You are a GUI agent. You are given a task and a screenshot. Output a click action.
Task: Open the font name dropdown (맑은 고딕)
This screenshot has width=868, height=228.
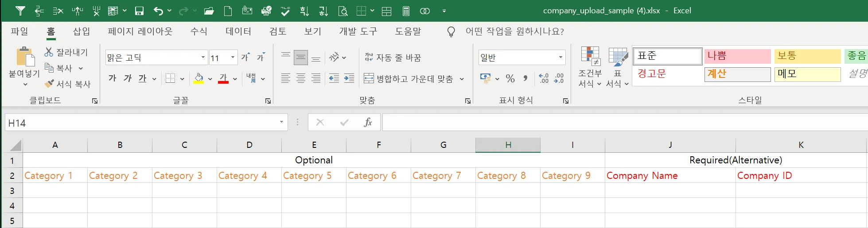coord(203,58)
